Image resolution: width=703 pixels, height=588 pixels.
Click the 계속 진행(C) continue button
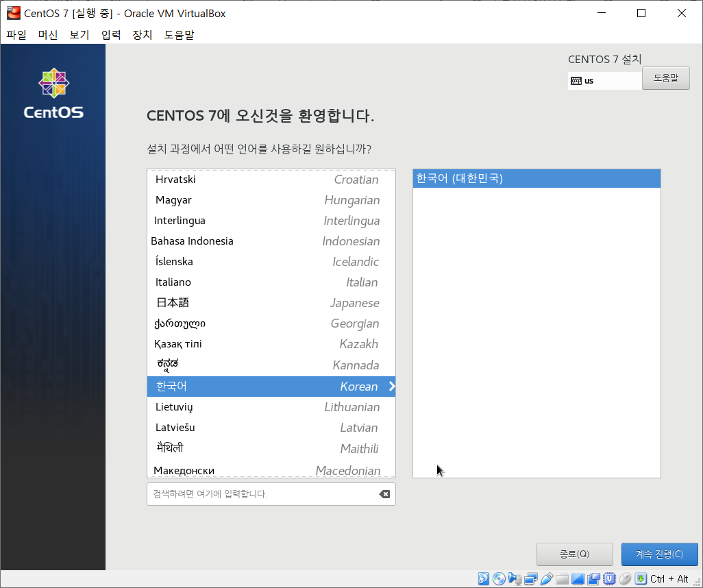pyautogui.click(x=660, y=554)
